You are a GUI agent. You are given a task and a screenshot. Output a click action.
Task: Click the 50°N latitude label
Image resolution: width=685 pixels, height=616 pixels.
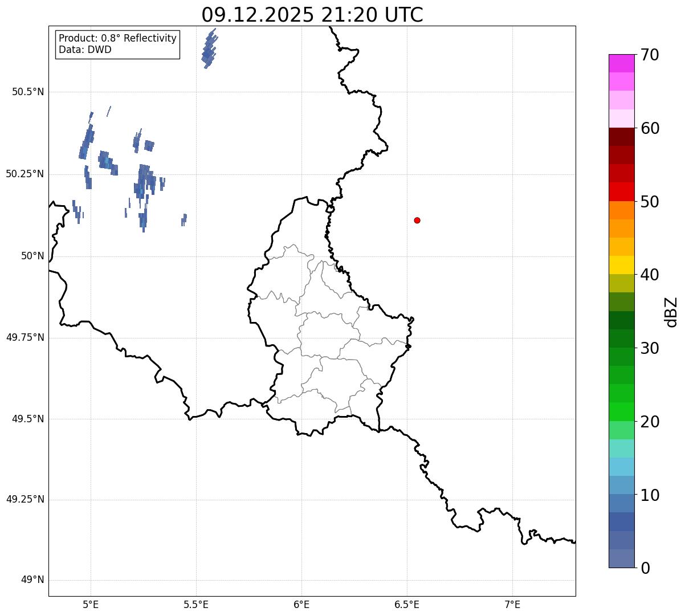(x=32, y=256)
